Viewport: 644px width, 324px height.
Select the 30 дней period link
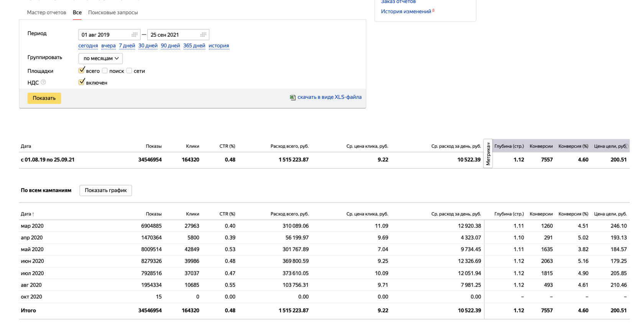[x=148, y=46]
